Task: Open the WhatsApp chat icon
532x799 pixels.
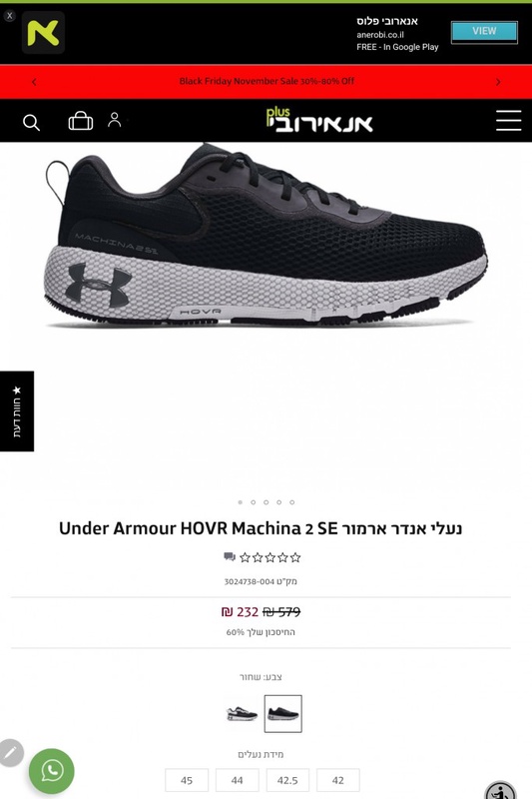Action: point(52,770)
